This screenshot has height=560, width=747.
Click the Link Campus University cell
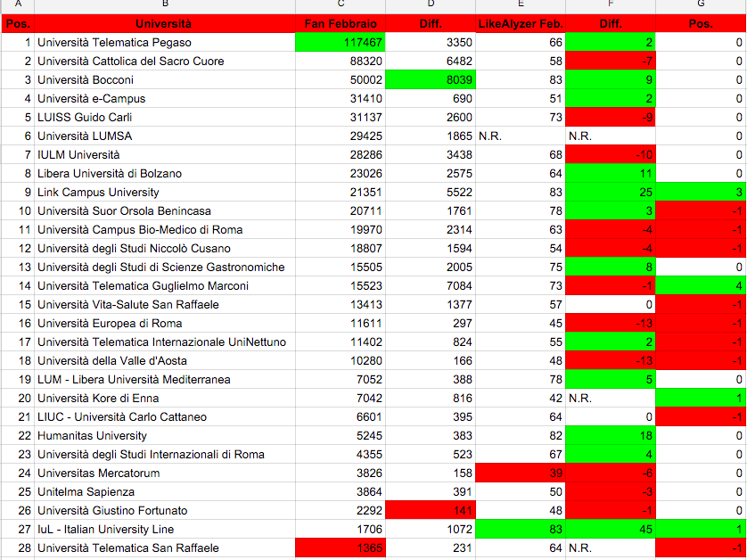pos(165,192)
